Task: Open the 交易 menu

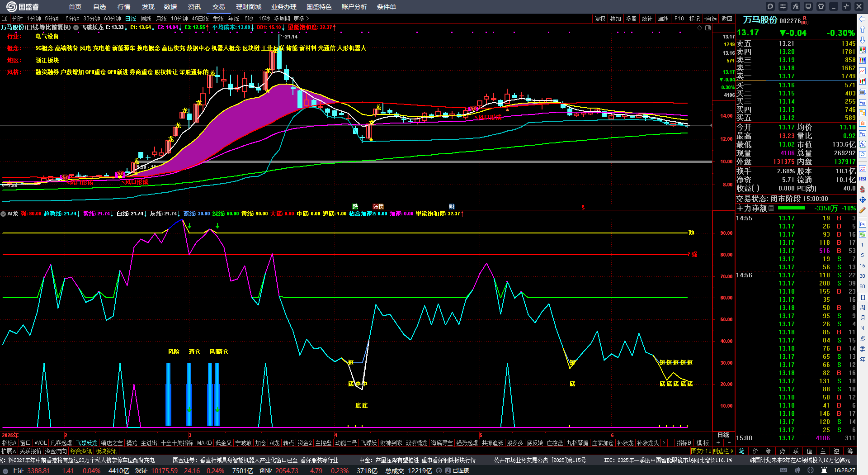Action: pos(219,7)
